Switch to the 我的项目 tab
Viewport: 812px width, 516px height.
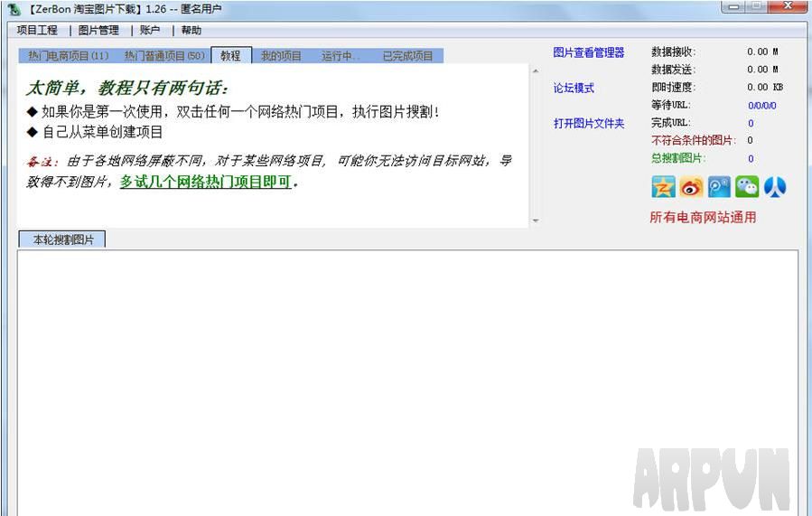[281, 55]
